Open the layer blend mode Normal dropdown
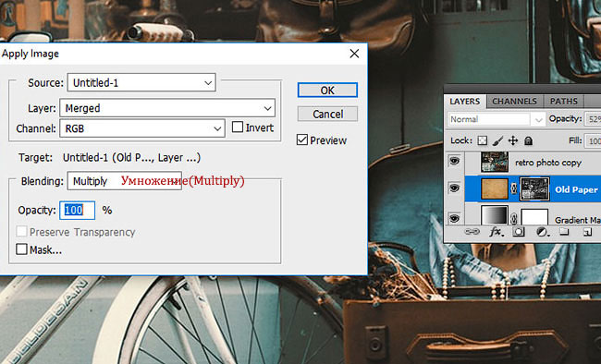The height and width of the screenshot is (364, 601). pyautogui.click(x=497, y=119)
